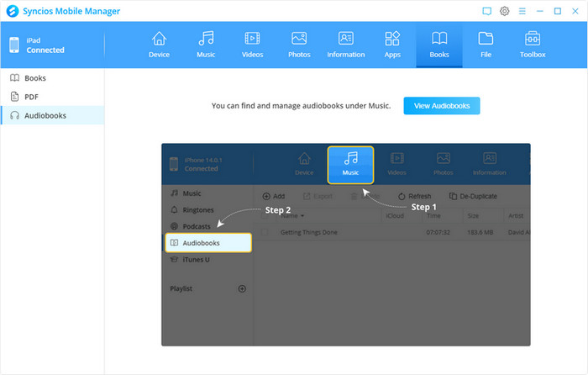Click the iPad Connected device icon
This screenshot has height=375, width=588.
pyautogui.click(x=14, y=45)
